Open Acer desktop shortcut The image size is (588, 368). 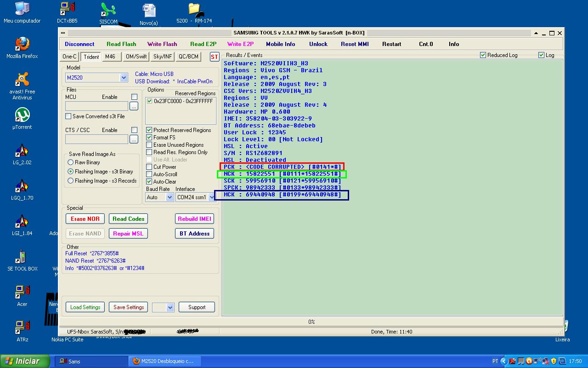coord(22,296)
